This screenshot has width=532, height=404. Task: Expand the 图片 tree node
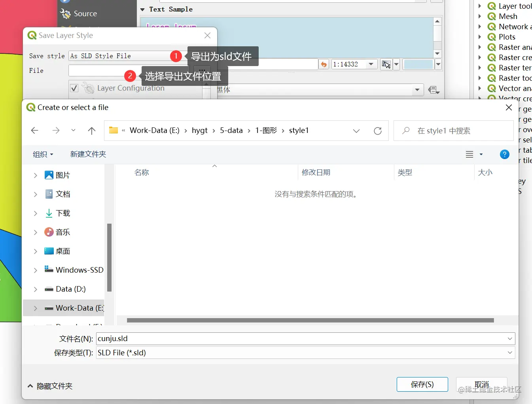click(35, 175)
